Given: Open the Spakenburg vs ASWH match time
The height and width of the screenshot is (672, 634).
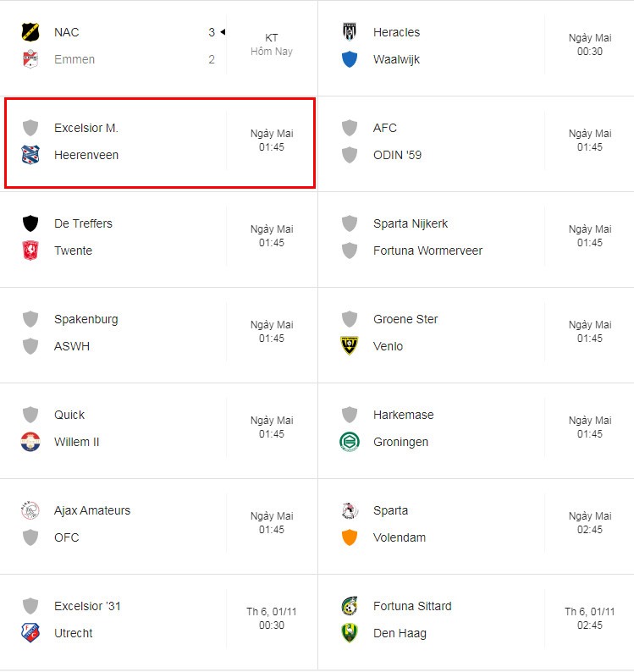Looking at the screenshot, I should 272,331.
